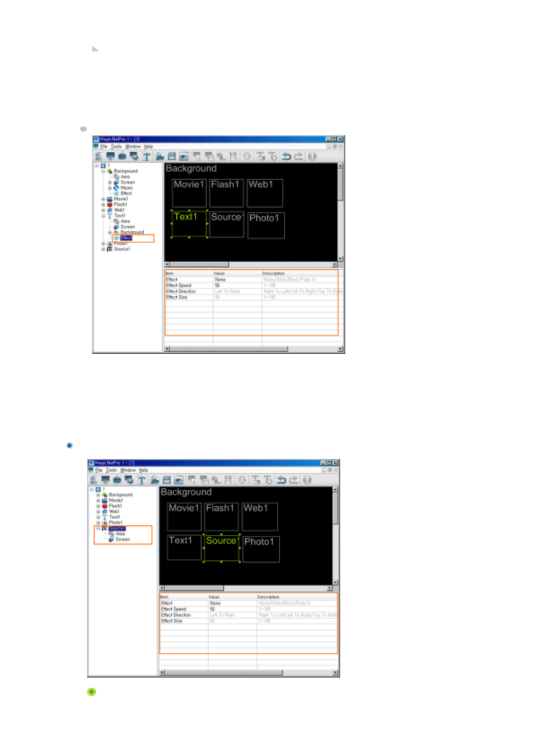Click the monitor toolbar icon in Source-selected window
The height and width of the screenshot is (756, 534).
pos(105,480)
